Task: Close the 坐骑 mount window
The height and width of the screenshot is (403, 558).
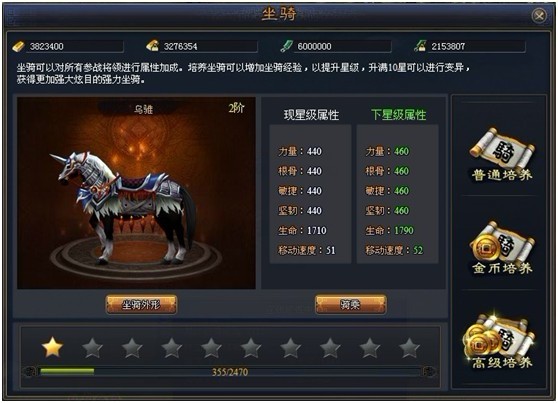Action: [x=539, y=15]
